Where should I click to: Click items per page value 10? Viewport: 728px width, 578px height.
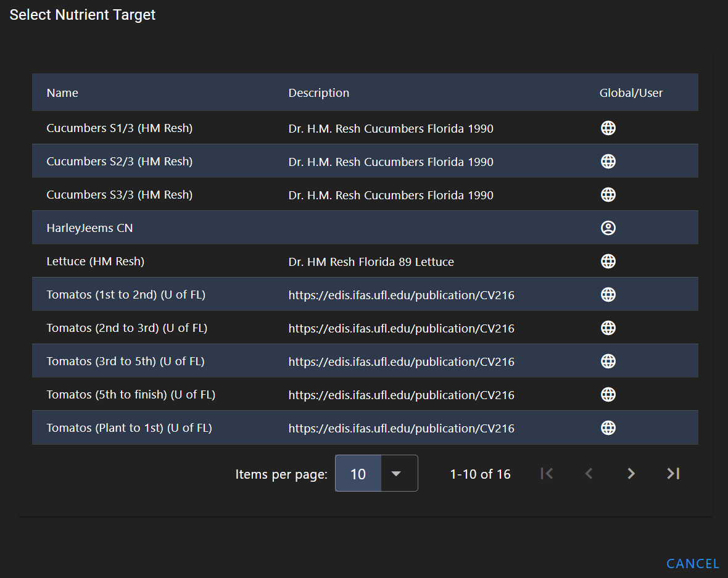(358, 474)
